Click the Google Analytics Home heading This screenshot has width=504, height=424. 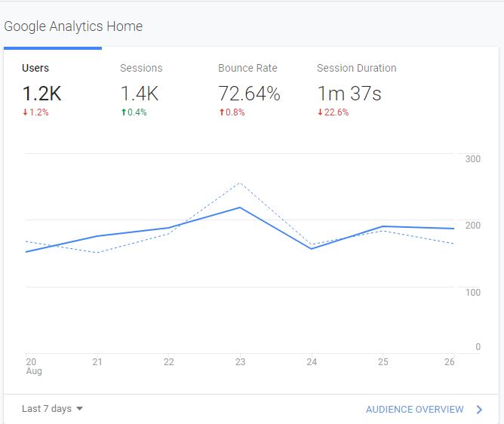click(73, 26)
